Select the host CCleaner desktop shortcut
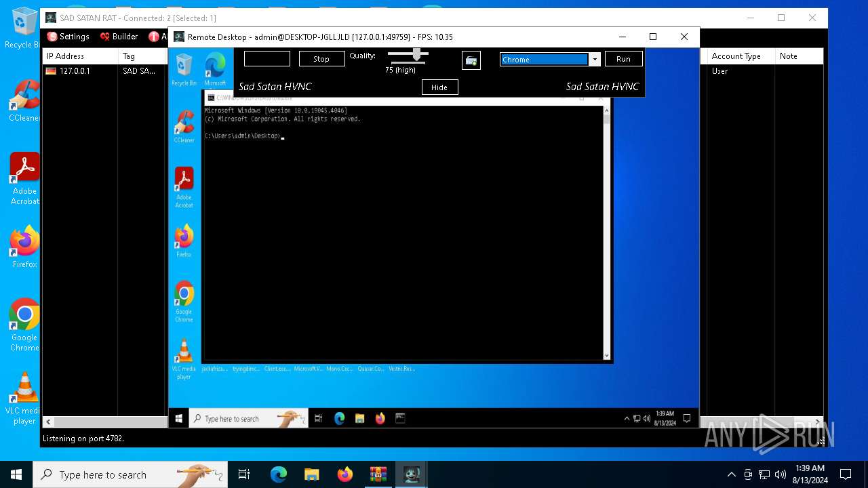The image size is (868, 488). pyautogui.click(x=24, y=102)
